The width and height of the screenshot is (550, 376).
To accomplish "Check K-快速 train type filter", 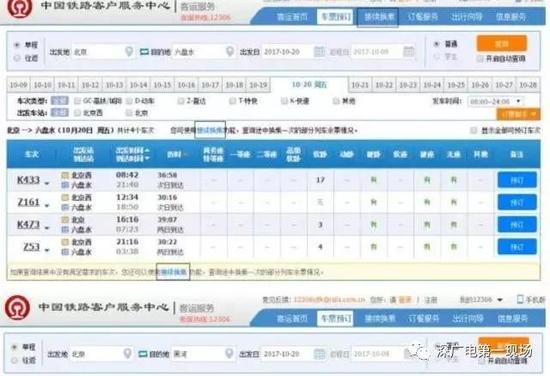I will click(284, 101).
